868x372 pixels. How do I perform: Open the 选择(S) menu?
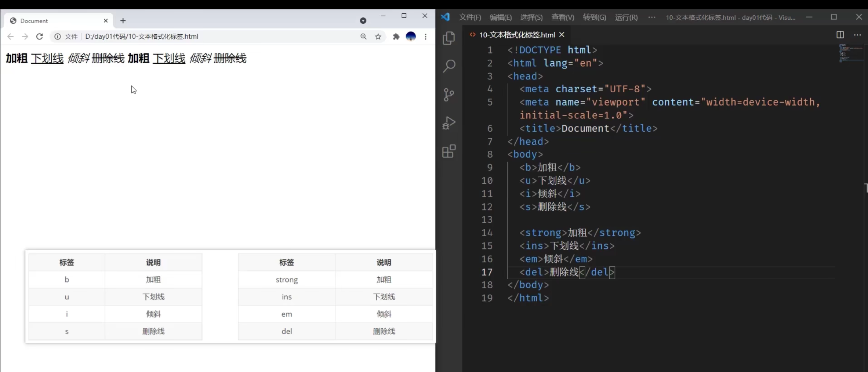tap(531, 17)
